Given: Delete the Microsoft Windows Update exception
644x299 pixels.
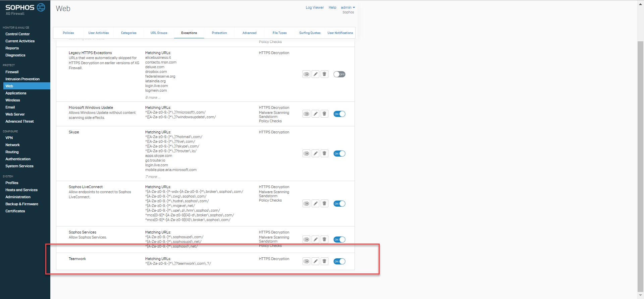Looking at the screenshot, I should coord(324,114).
